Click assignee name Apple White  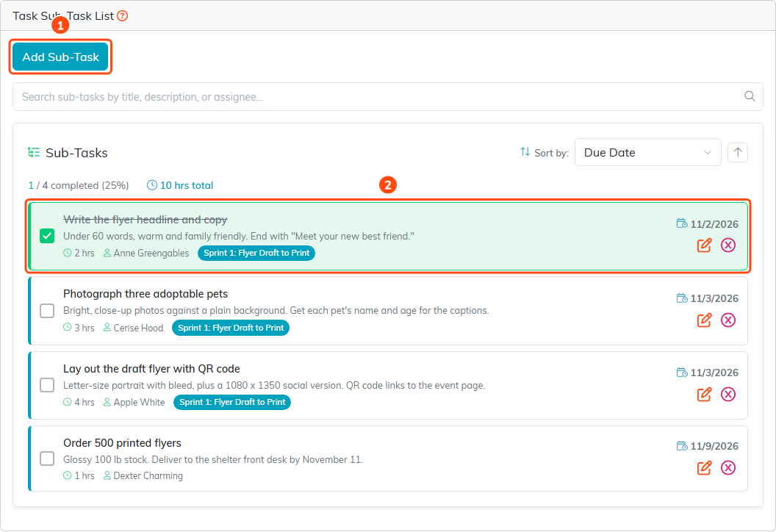coord(139,402)
